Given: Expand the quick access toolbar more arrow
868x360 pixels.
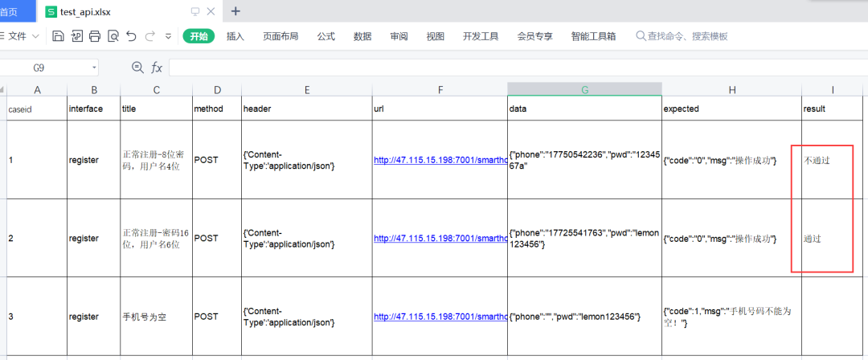Looking at the screenshot, I should pos(168,36).
